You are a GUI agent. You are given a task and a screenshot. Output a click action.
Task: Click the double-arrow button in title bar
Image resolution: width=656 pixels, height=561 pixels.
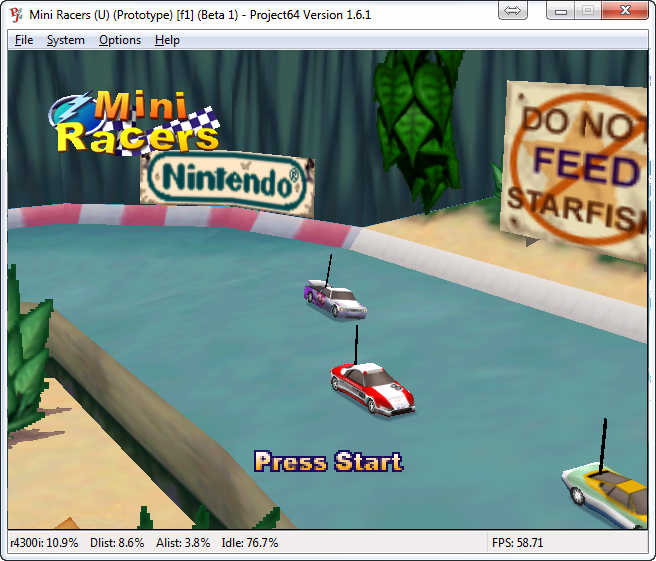pos(512,11)
